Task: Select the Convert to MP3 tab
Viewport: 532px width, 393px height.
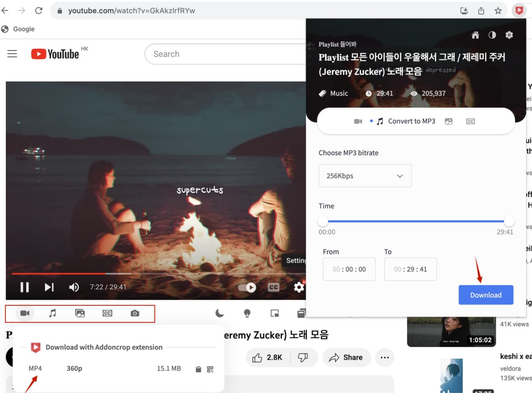Action: coord(406,121)
